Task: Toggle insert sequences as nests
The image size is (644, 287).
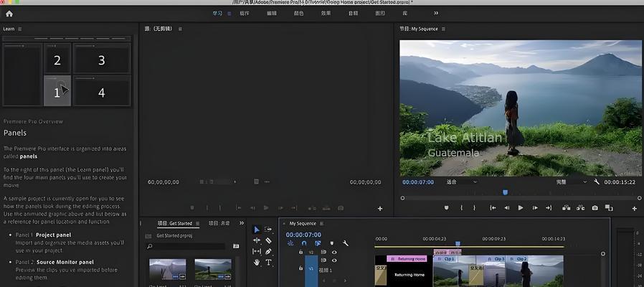Action: [290, 243]
